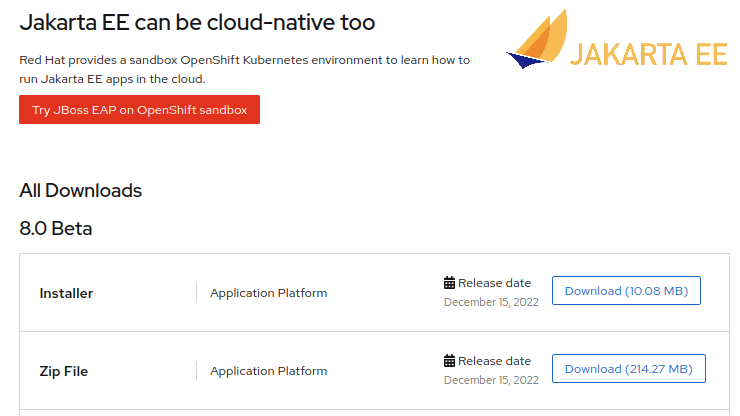Image resolution: width=740 pixels, height=416 pixels.
Task: Select the 'Zip File' row title
Action: [x=64, y=371]
